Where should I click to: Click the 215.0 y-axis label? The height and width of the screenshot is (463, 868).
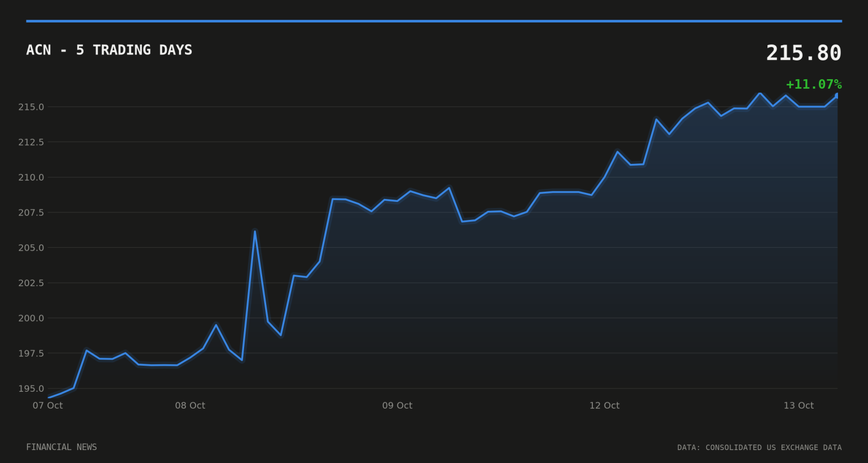coord(31,107)
